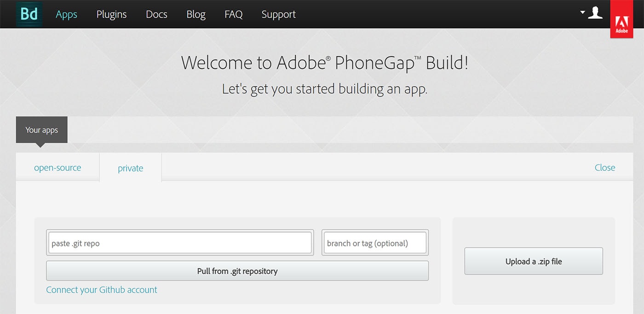Click Upload a .zip file button
Viewport: 644px width, 314px height.
point(534,261)
